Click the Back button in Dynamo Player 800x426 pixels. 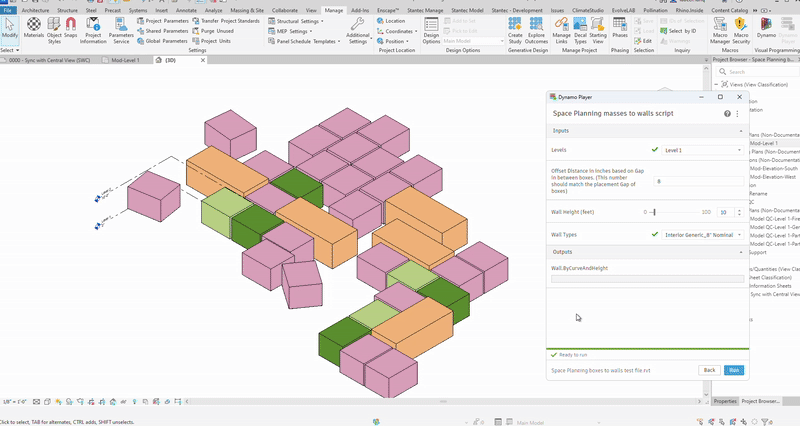709,370
